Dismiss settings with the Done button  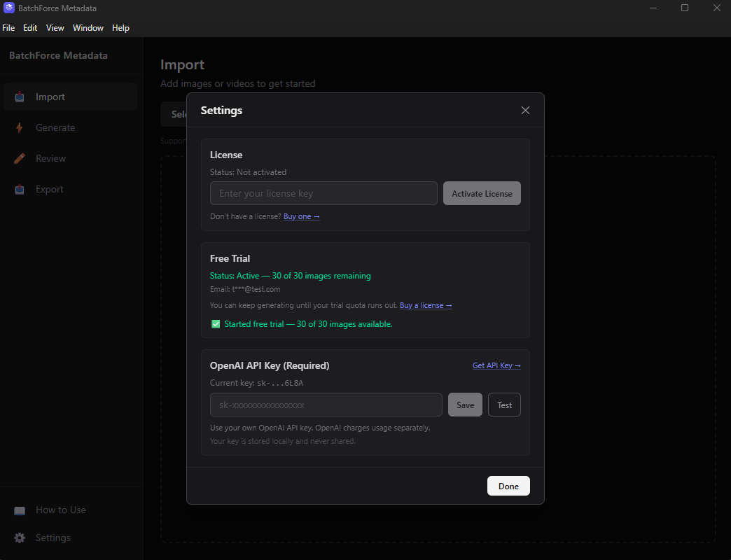click(508, 486)
